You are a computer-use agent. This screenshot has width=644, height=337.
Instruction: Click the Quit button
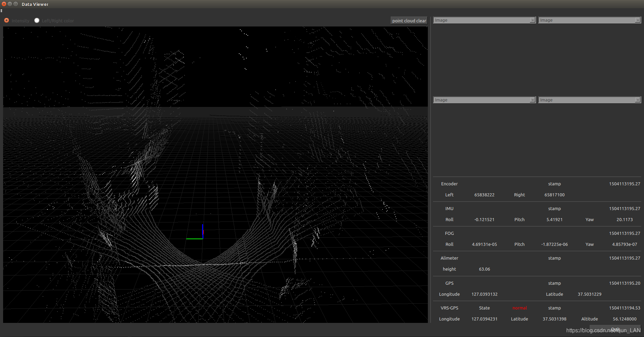tap(615, 329)
